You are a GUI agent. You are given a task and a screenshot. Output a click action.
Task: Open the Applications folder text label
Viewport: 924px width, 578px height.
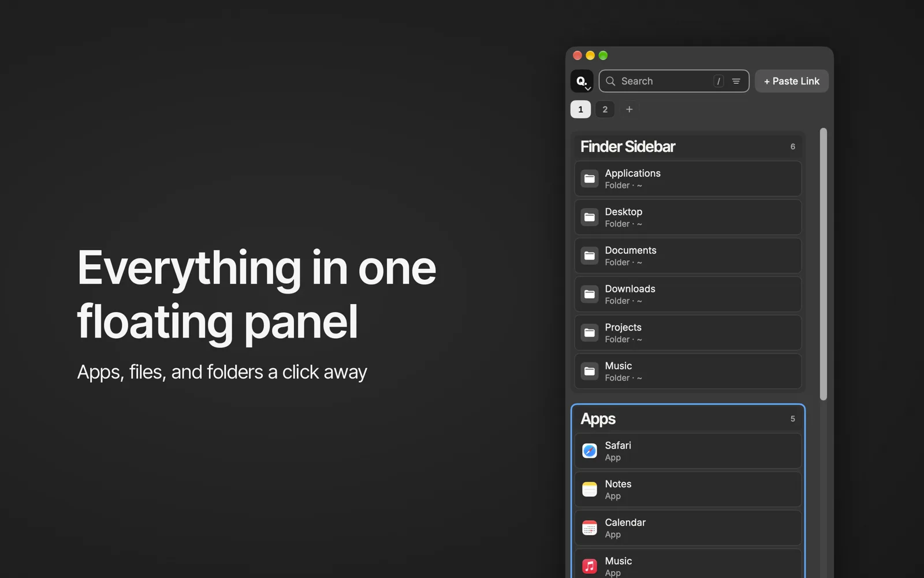pos(632,173)
